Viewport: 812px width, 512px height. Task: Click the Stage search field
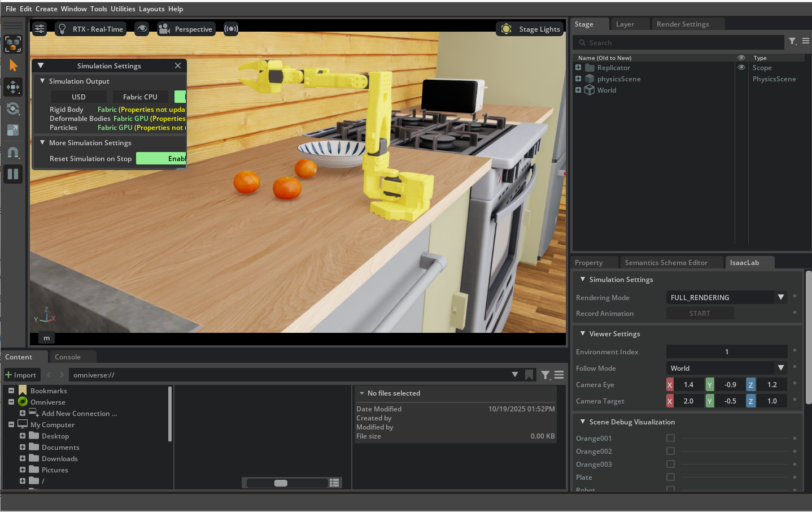679,42
